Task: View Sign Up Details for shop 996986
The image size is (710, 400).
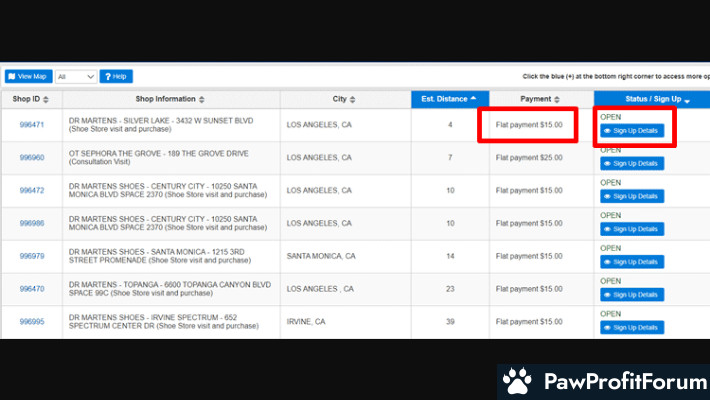Action: [632, 229]
